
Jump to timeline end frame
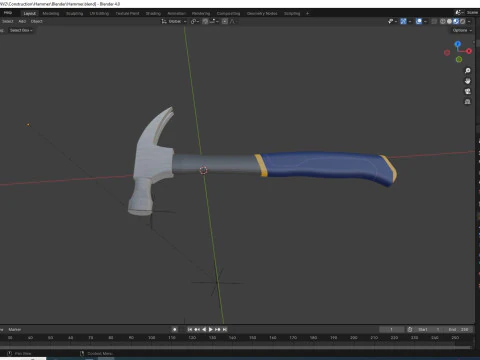(225, 329)
